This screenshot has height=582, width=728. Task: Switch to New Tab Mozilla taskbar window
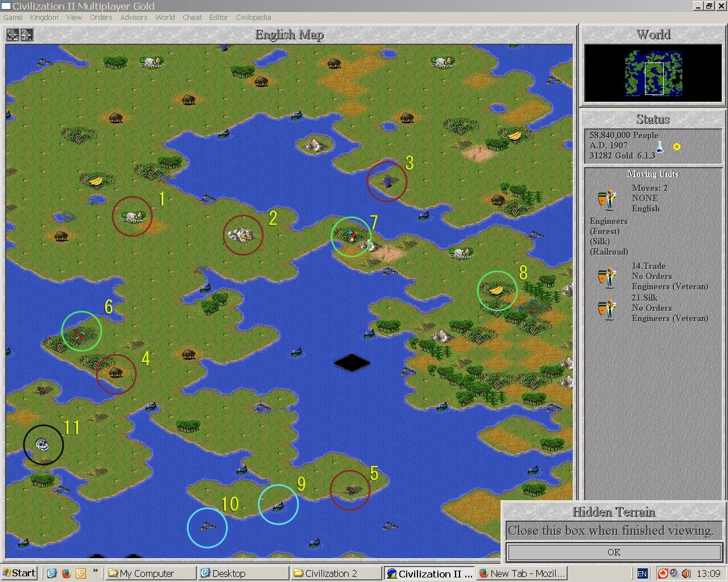pos(522,573)
